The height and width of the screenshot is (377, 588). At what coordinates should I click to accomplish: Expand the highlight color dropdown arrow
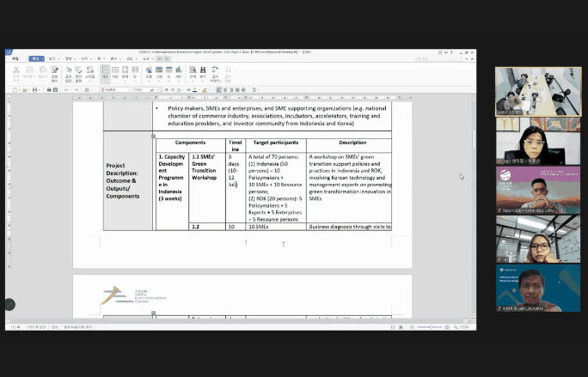click(206, 89)
